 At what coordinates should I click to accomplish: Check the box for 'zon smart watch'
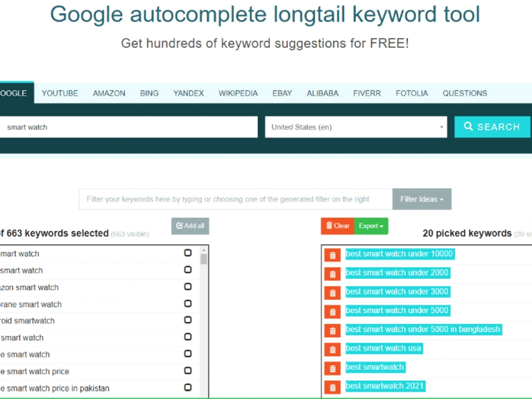tap(188, 287)
